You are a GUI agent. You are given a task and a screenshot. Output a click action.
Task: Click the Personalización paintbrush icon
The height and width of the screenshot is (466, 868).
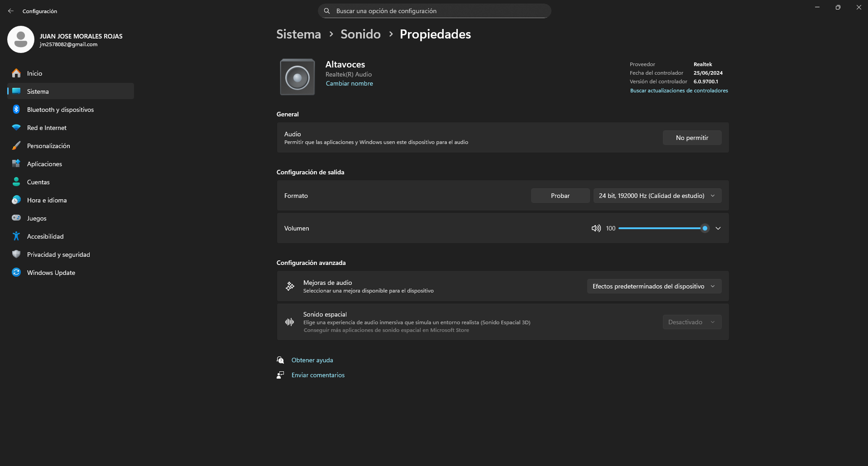(16, 145)
